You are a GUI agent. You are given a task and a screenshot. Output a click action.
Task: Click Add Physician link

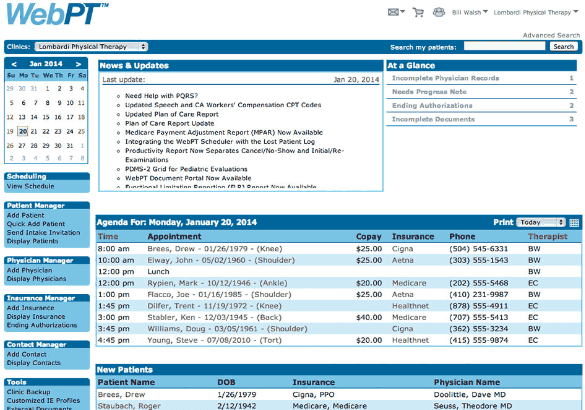tap(29, 270)
